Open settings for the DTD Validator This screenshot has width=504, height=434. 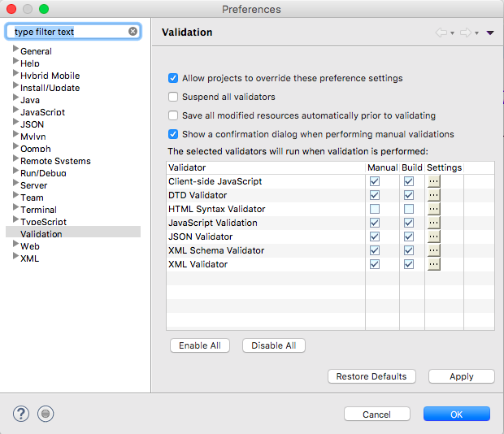click(x=433, y=195)
